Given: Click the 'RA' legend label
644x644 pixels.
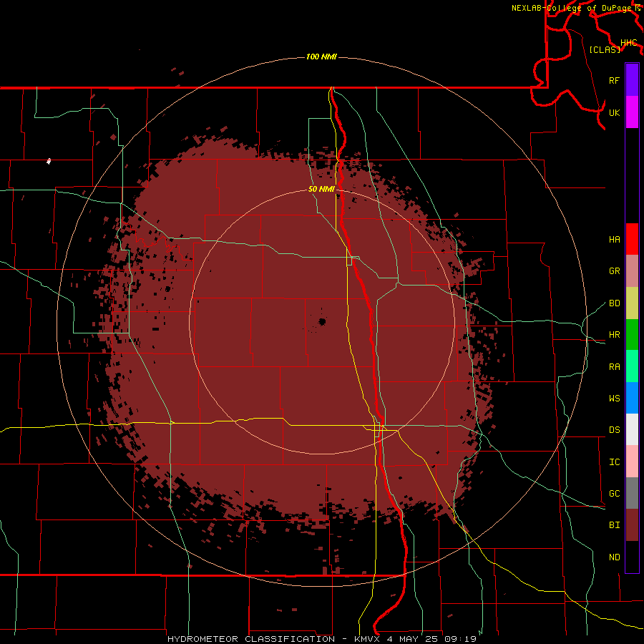Looking at the screenshot, I should click(x=615, y=367).
